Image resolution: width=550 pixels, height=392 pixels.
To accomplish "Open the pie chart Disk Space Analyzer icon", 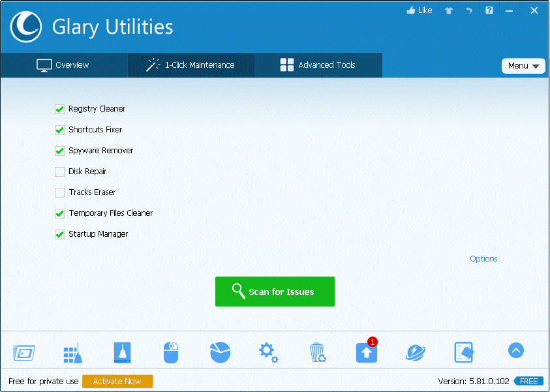I will click(x=220, y=352).
